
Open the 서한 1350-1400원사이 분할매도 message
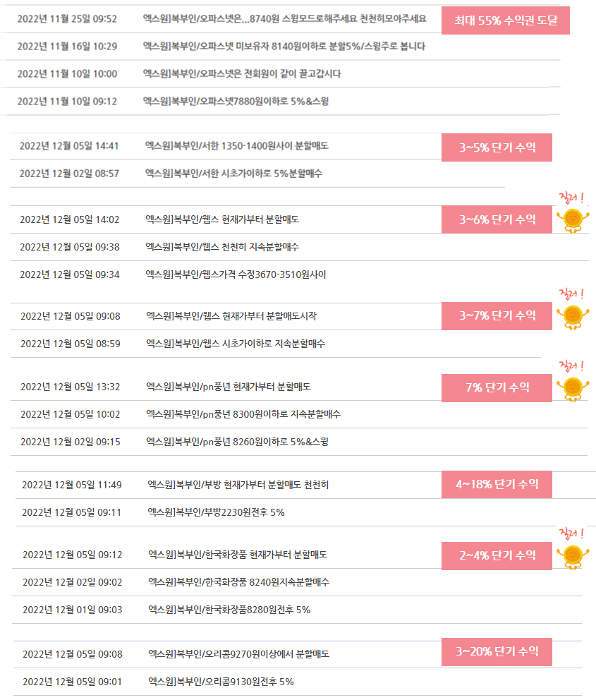click(x=237, y=146)
